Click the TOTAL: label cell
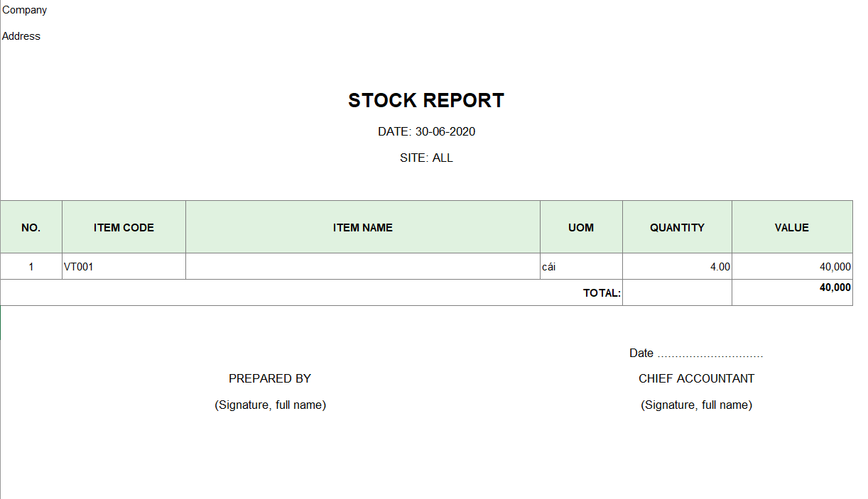Image resolution: width=868 pixels, height=499 pixels. click(311, 292)
